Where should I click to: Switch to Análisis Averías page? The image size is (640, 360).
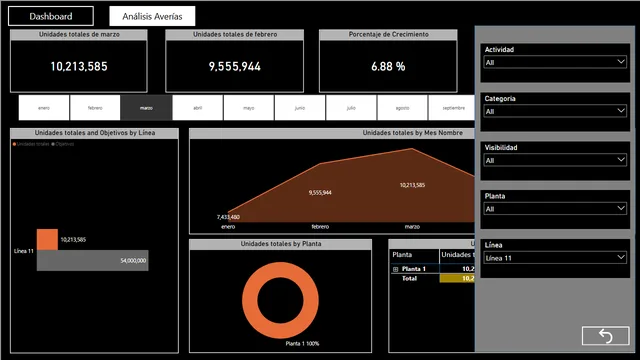(152, 16)
